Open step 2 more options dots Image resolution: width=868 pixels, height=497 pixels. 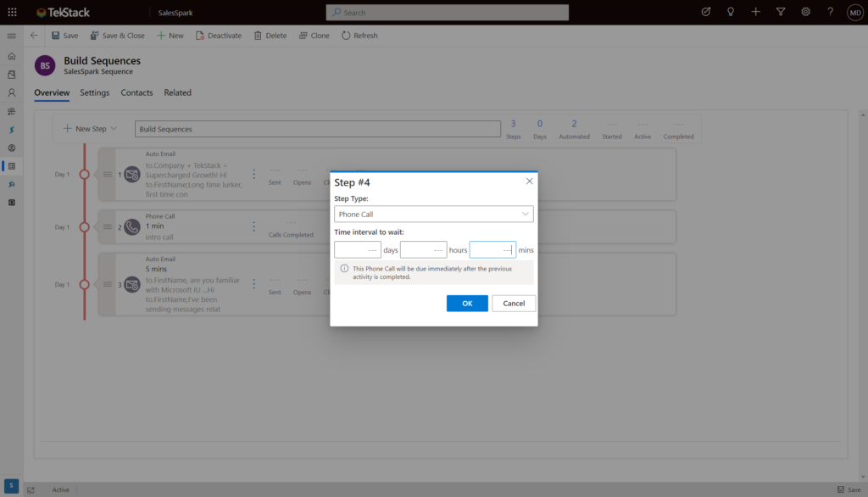[x=254, y=226]
